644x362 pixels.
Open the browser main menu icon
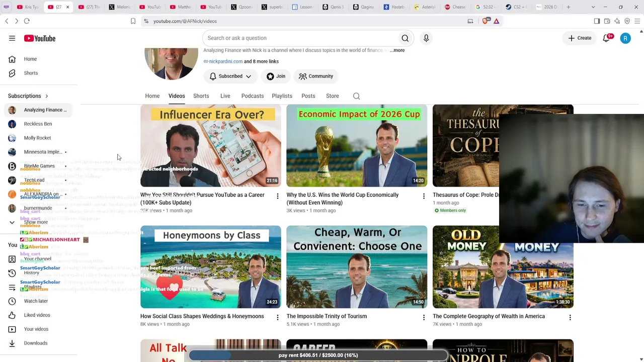click(637, 21)
